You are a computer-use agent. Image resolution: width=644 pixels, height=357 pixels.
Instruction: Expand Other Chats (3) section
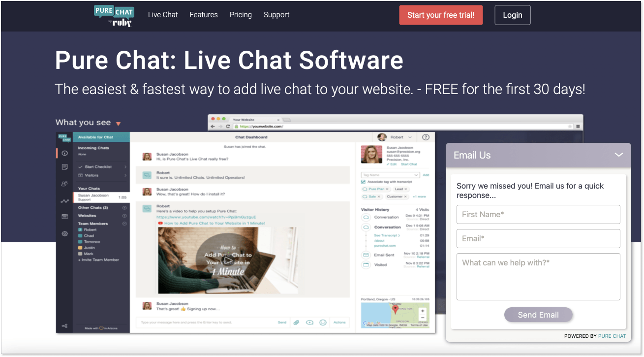tap(124, 208)
